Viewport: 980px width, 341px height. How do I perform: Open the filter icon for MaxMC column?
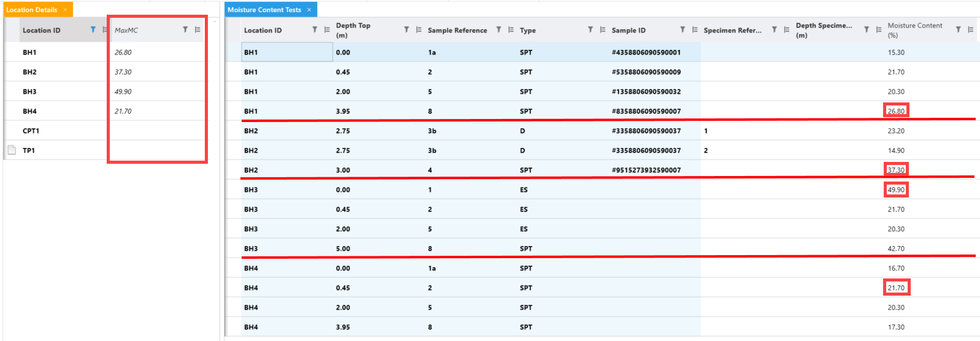(x=185, y=29)
